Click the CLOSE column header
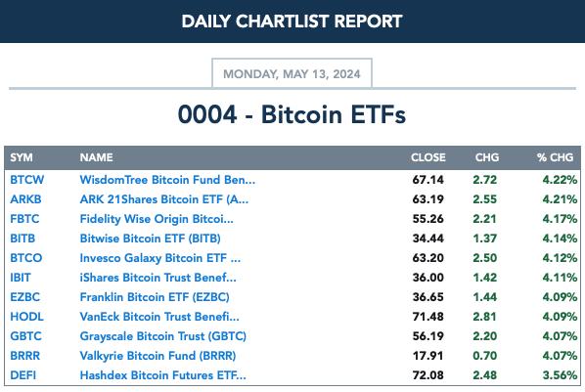This screenshot has height=392, width=585. (428, 157)
